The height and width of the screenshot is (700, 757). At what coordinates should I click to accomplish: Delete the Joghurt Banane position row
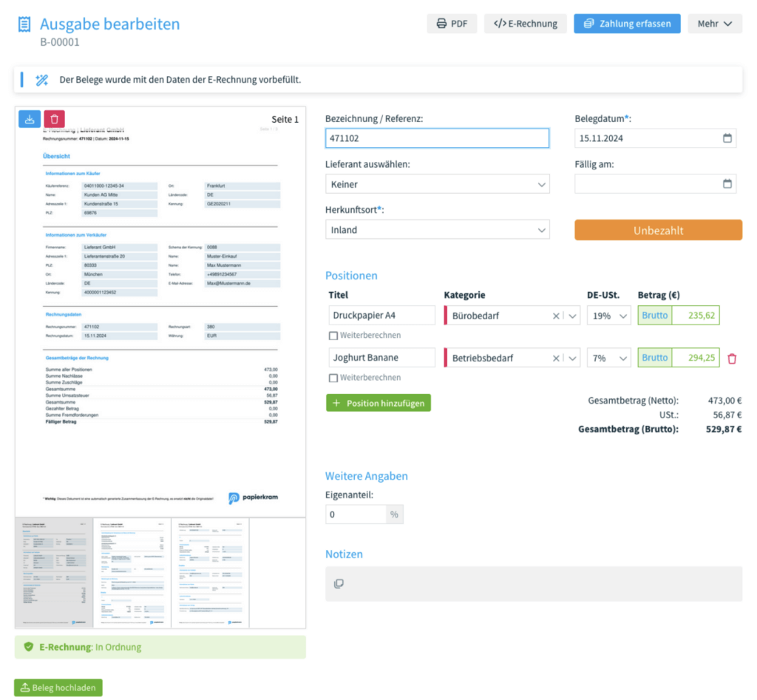click(x=732, y=359)
